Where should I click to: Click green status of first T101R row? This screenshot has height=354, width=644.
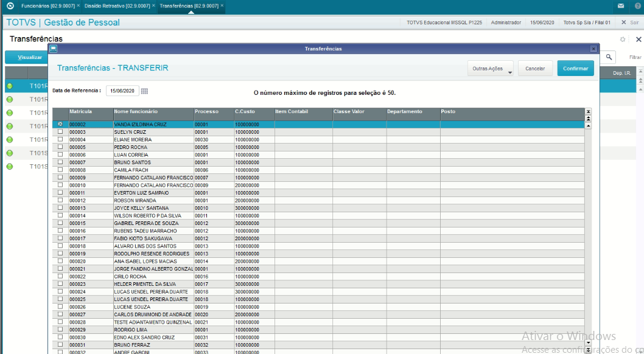pos(10,86)
